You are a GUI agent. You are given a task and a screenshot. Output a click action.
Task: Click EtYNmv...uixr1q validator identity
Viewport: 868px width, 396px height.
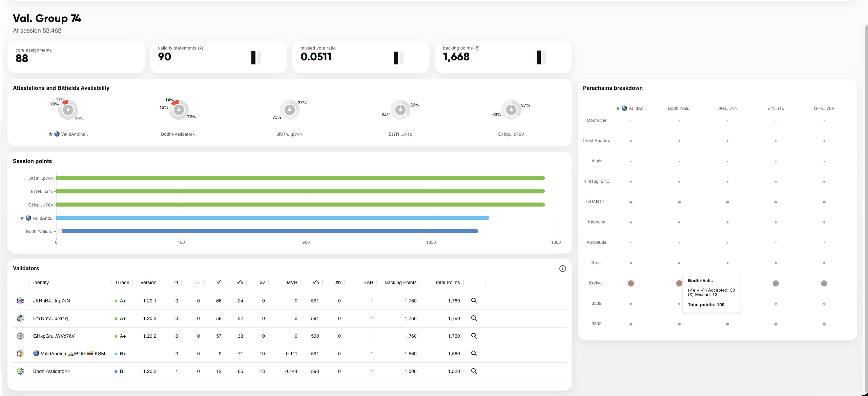50,318
